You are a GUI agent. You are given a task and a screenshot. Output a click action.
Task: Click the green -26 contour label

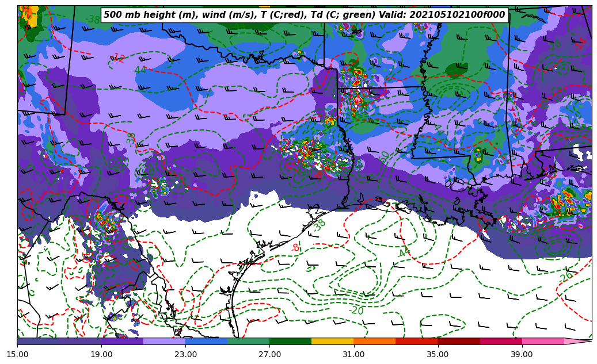[x=565, y=277]
